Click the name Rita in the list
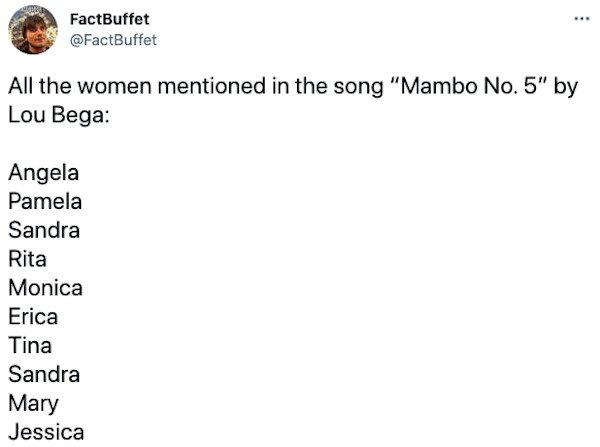The width and height of the screenshot is (600, 447). click(27, 259)
